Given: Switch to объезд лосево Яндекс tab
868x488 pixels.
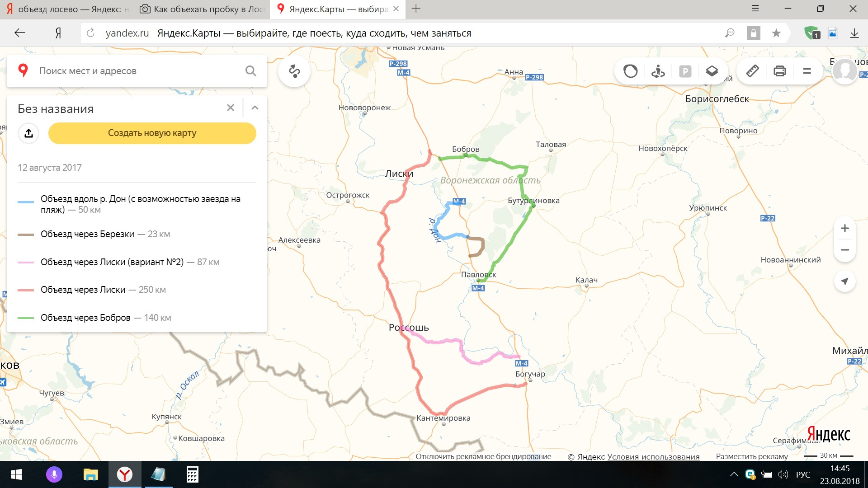Looking at the screenshot, I should point(68,9).
